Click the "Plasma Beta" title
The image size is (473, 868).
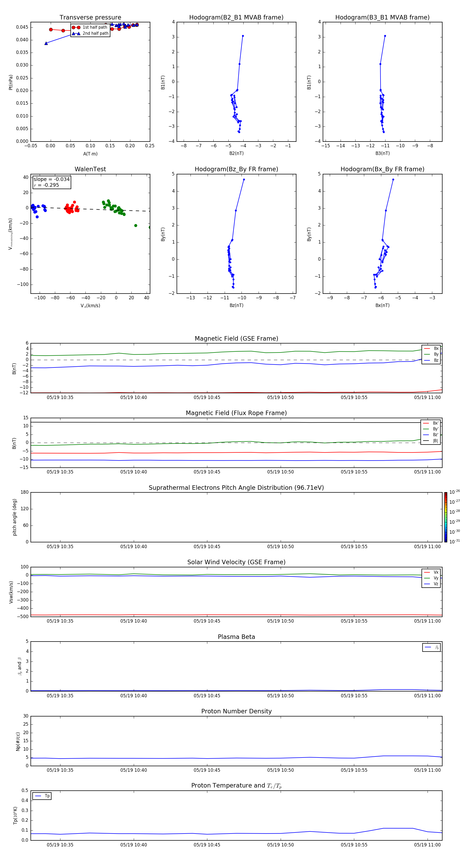coord(236,637)
